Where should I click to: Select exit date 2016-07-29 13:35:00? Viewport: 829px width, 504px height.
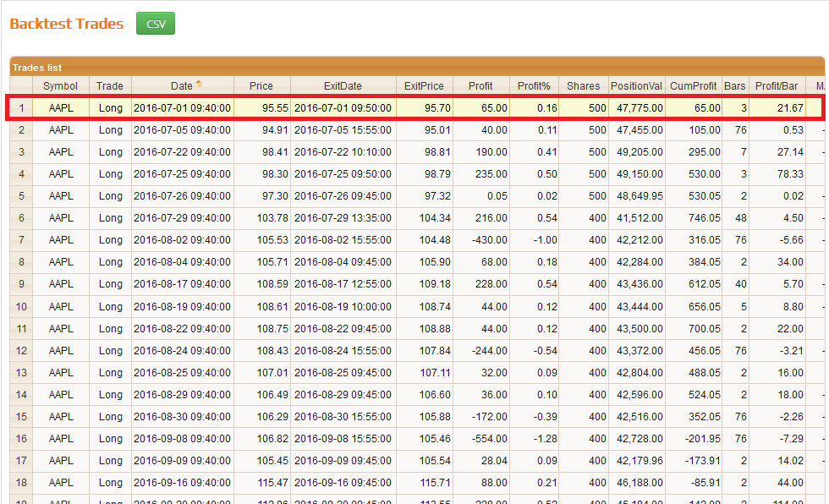[343, 217]
